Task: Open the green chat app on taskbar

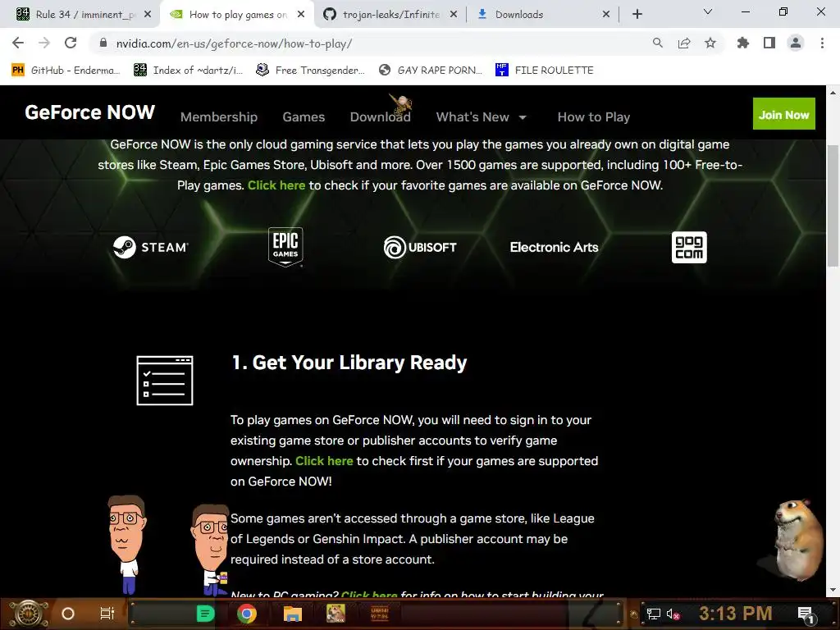Action: coord(205,614)
